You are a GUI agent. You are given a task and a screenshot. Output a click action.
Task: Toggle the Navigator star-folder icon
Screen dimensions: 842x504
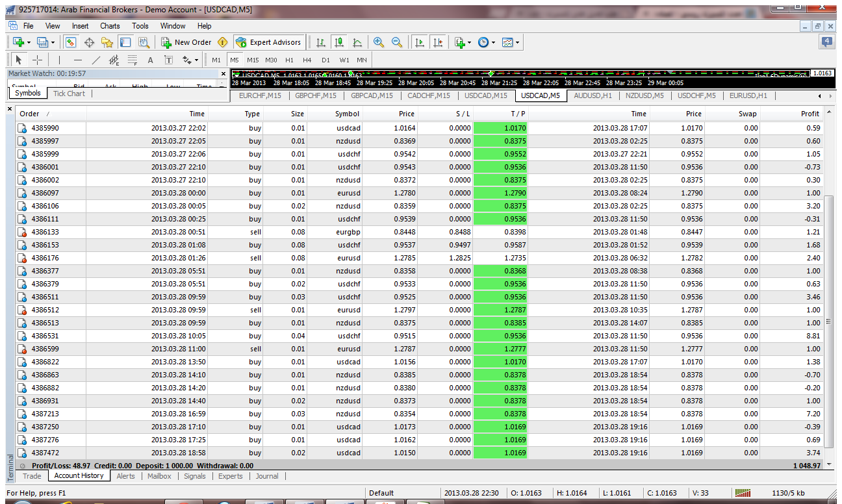point(107,42)
